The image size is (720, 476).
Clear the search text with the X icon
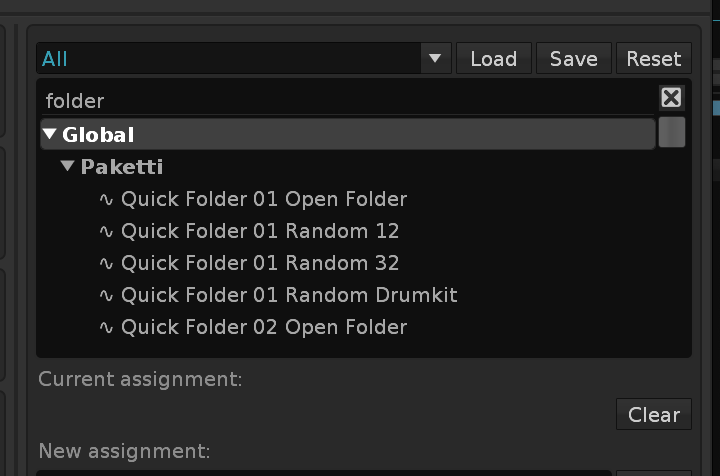pyautogui.click(x=671, y=98)
